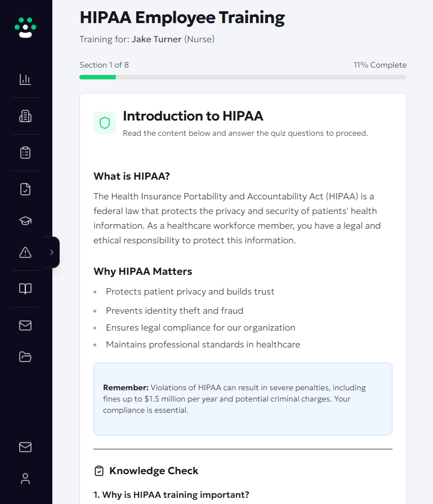Click the Jake Turner trainee name
Viewport: 433px width, 504px height.
pyautogui.click(x=157, y=39)
